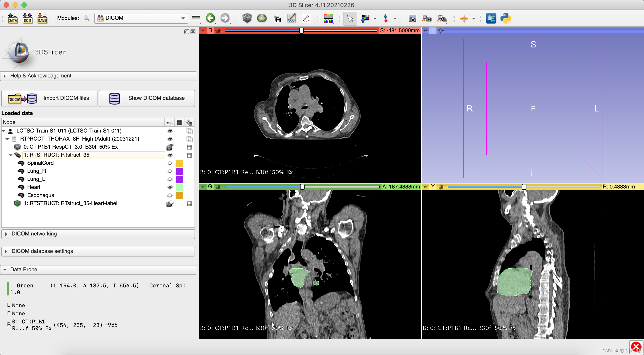The image size is (644, 355).
Task: Select the CT:P1B1 RespCT volume node
Action: pos(70,147)
